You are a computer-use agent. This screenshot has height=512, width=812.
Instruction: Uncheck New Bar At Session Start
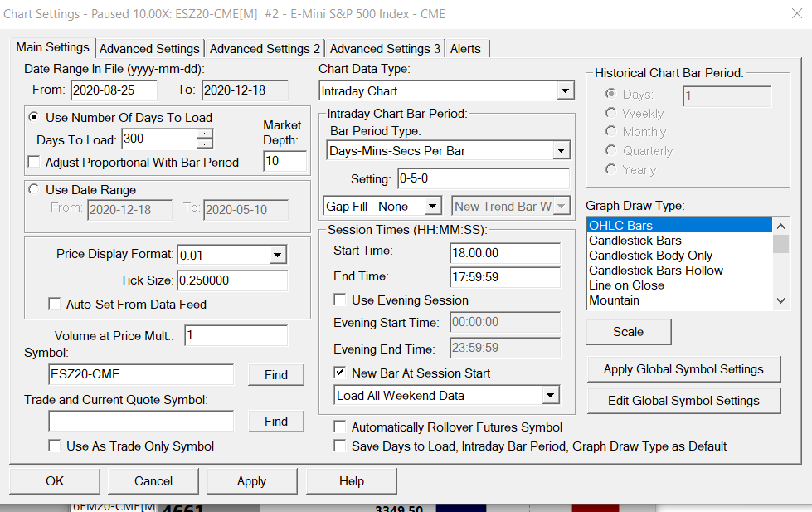[340, 373]
